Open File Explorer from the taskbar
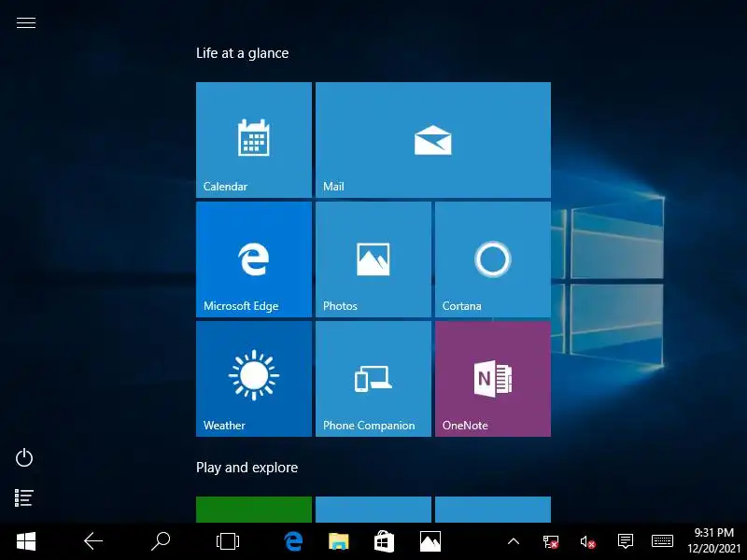 (x=339, y=541)
